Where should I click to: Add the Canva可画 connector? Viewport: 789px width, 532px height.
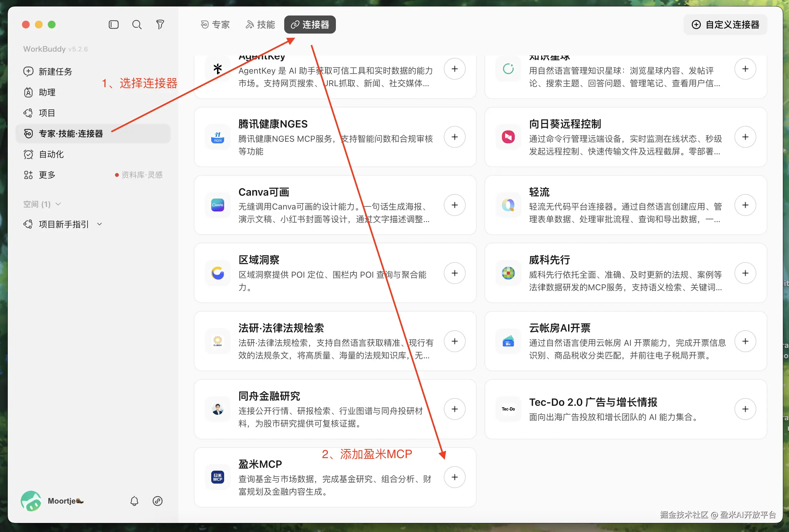[454, 205]
